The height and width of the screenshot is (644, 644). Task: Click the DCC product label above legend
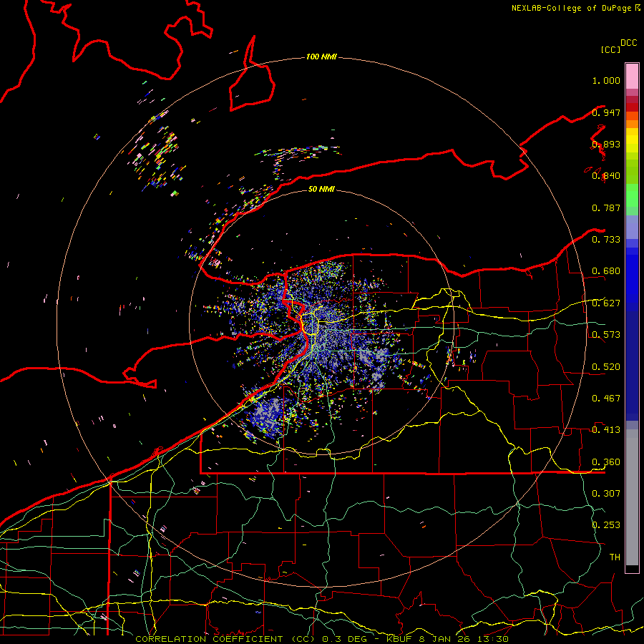point(628,43)
